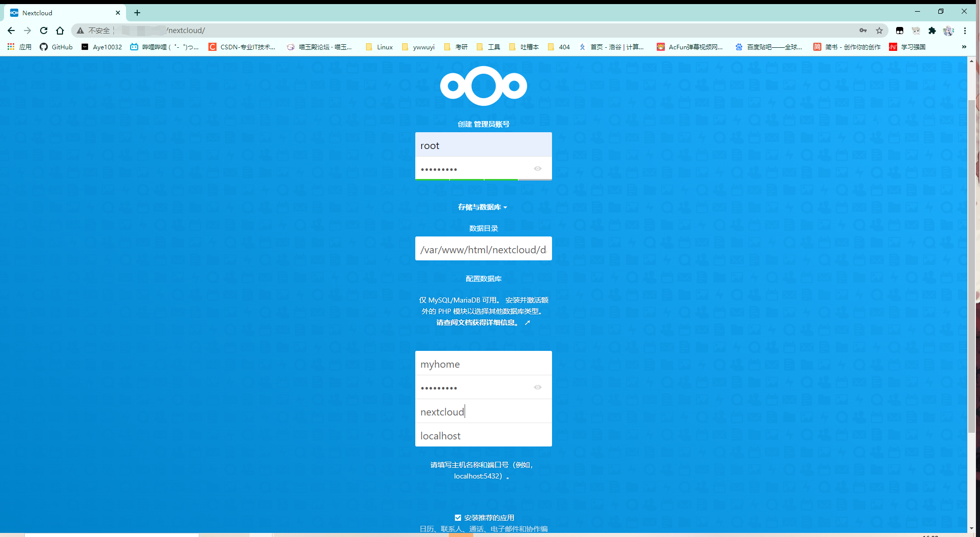The image size is (980, 537).
Task: Go back using the browser back arrow
Action: [x=11, y=31]
